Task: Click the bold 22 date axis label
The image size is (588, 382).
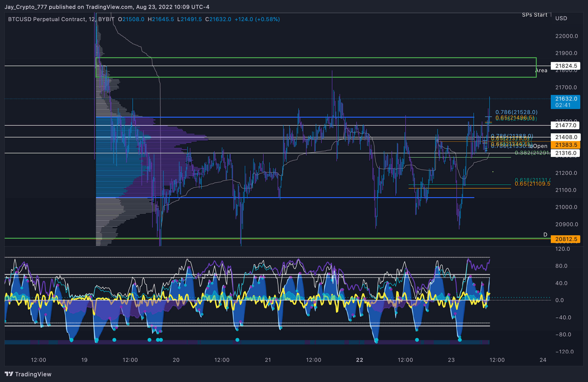Action: pyautogui.click(x=360, y=360)
